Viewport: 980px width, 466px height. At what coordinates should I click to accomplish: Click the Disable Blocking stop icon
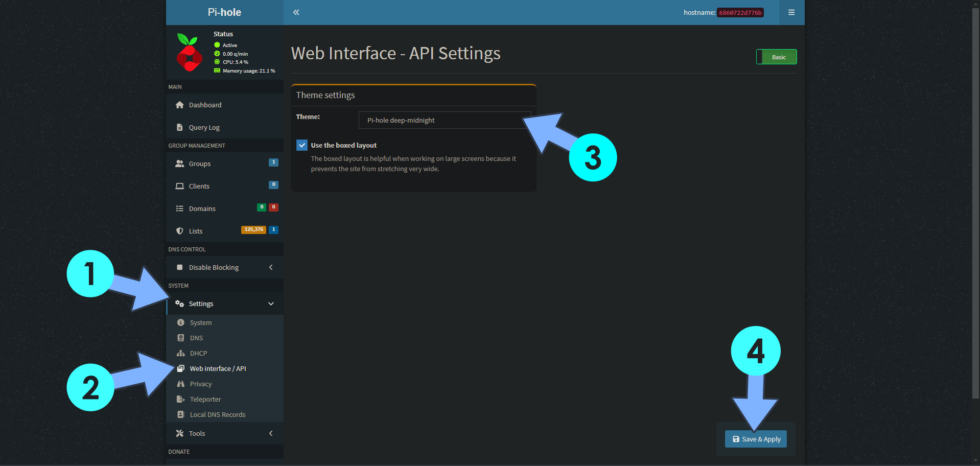point(180,267)
